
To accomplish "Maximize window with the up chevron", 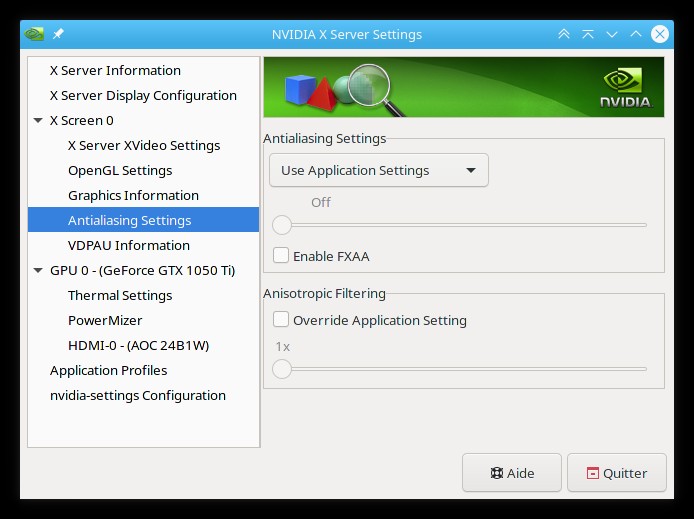I will coord(636,34).
